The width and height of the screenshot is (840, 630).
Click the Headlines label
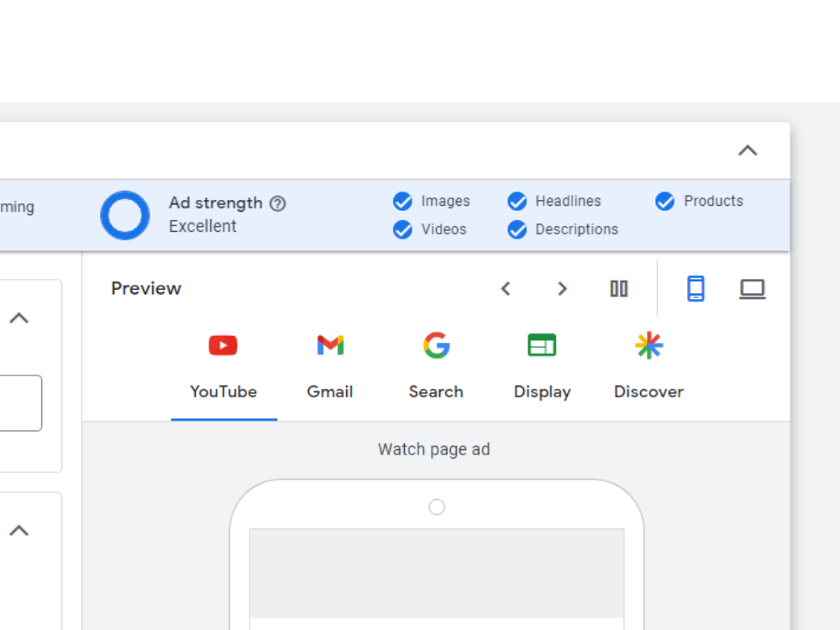click(x=569, y=201)
